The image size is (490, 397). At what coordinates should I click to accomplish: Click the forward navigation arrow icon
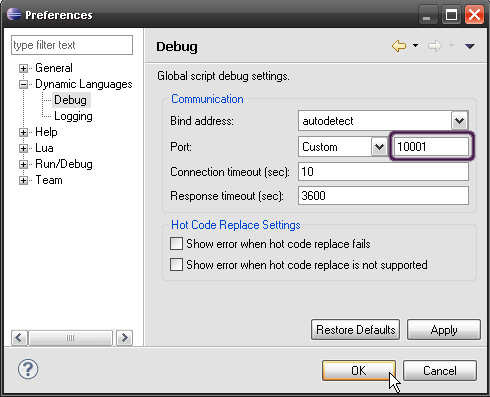[435, 46]
